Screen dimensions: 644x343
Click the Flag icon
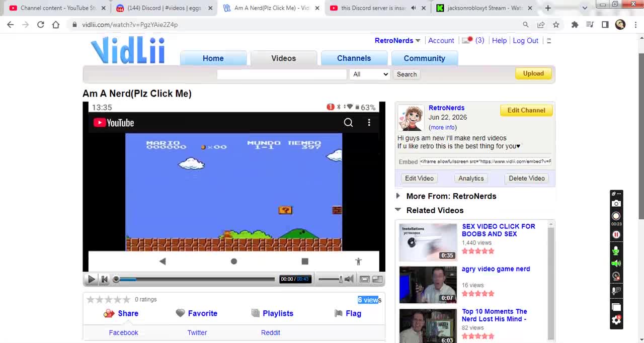point(338,313)
